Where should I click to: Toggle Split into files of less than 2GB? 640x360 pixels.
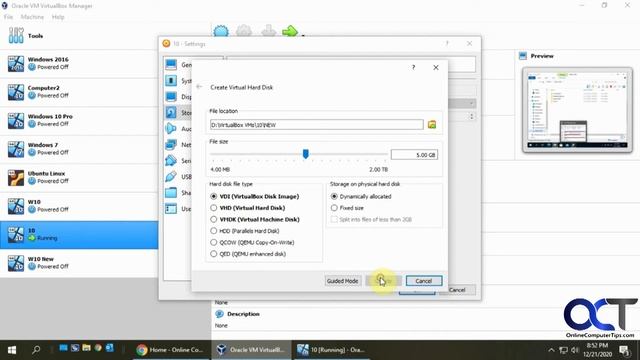click(x=334, y=219)
